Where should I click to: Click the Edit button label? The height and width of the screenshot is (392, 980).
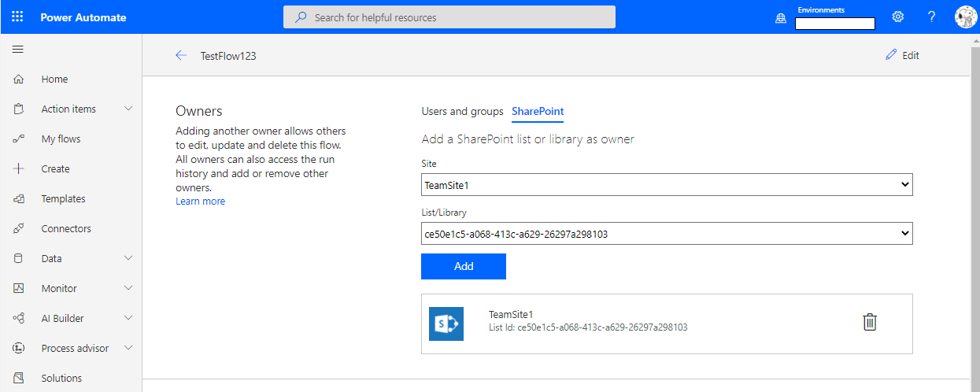911,55
